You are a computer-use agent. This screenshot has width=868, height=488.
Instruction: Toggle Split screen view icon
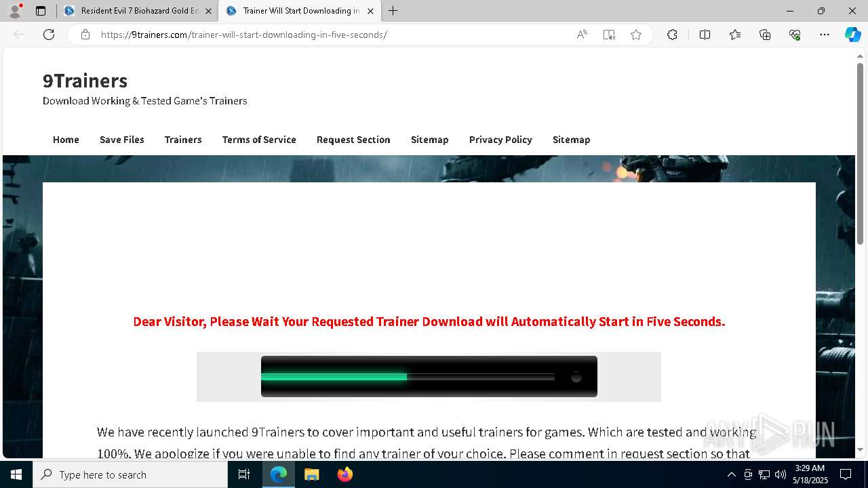point(705,35)
